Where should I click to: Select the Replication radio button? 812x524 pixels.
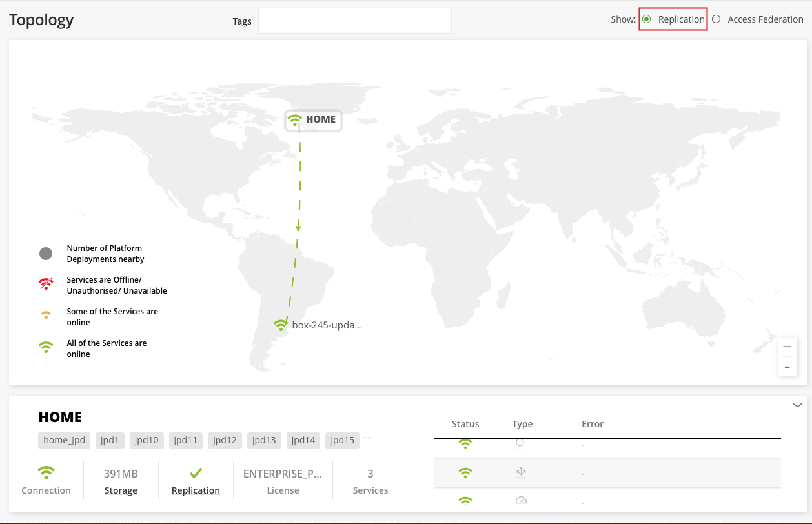[x=647, y=19]
